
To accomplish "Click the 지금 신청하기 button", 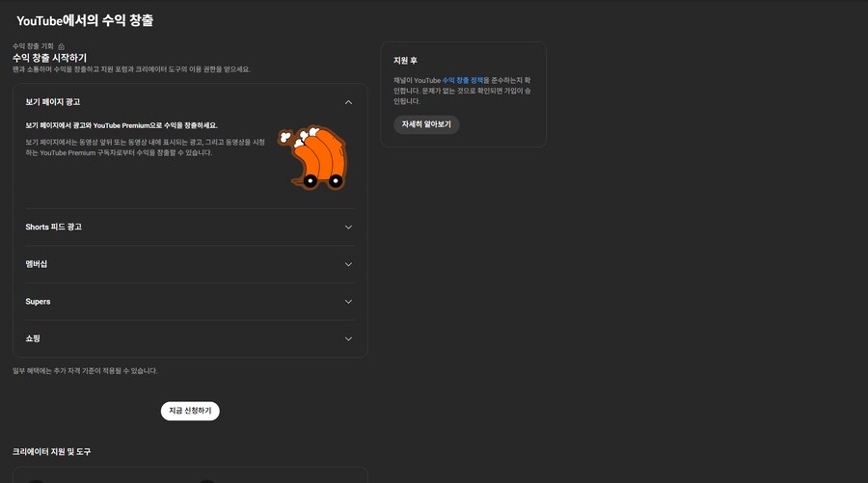I will pos(190,411).
